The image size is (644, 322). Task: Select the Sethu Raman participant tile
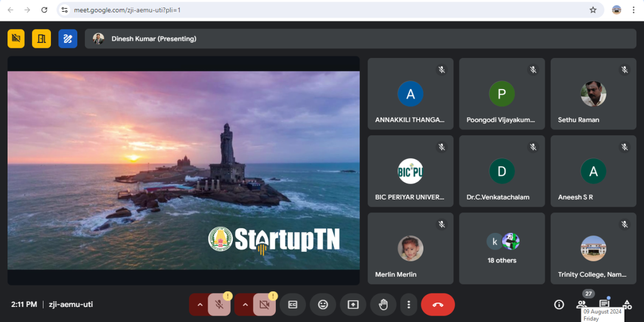point(593,94)
